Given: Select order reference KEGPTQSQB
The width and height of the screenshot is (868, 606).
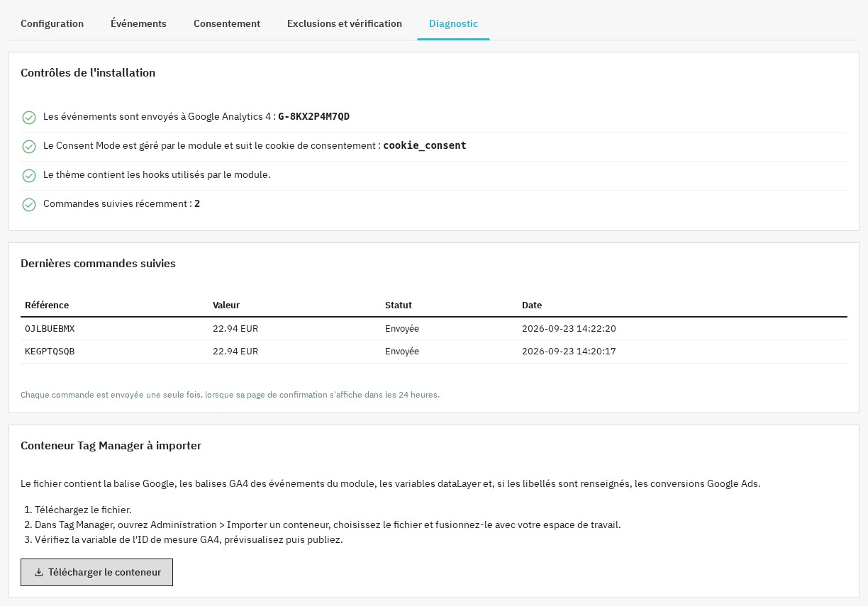Looking at the screenshot, I should (50, 352).
